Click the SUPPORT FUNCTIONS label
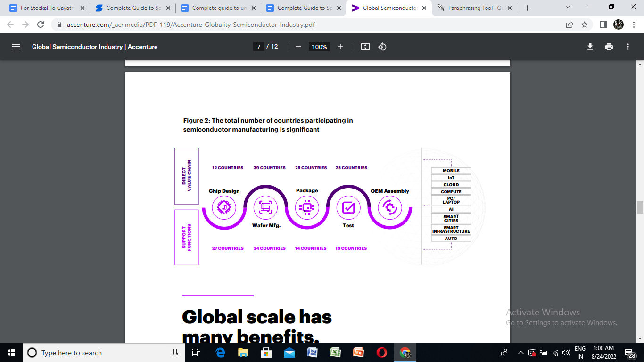 point(187,238)
